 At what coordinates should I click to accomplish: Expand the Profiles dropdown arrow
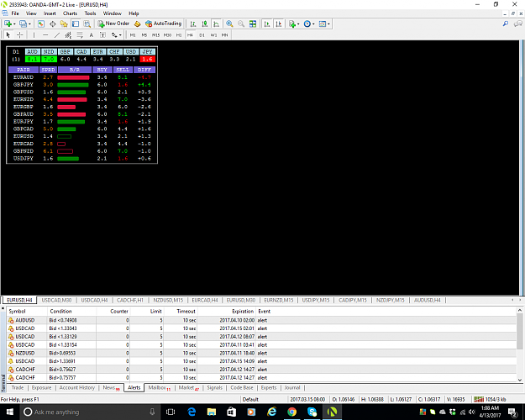[x=29, y=24]
